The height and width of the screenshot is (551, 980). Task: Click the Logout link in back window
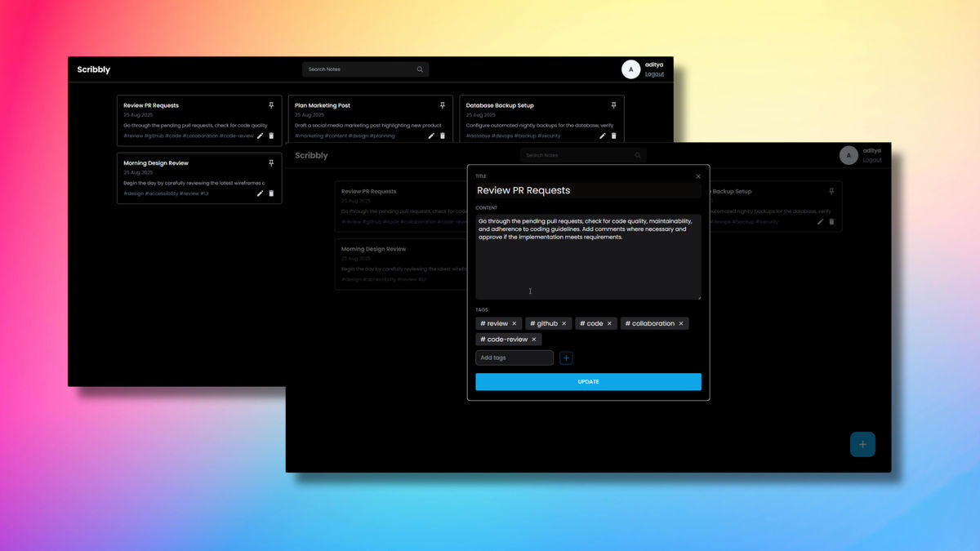click(x=654, y=74)
